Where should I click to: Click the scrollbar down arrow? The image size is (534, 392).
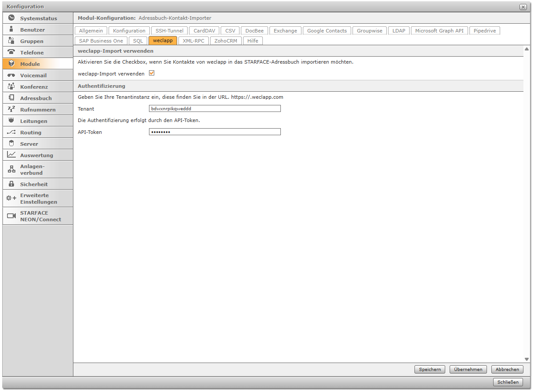527,359
